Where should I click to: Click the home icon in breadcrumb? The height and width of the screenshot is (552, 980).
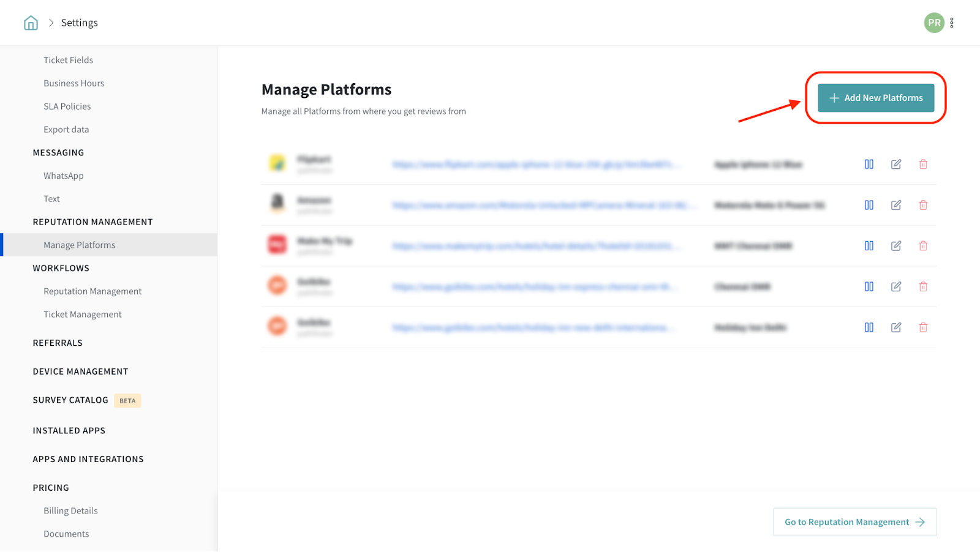[31, 23]
